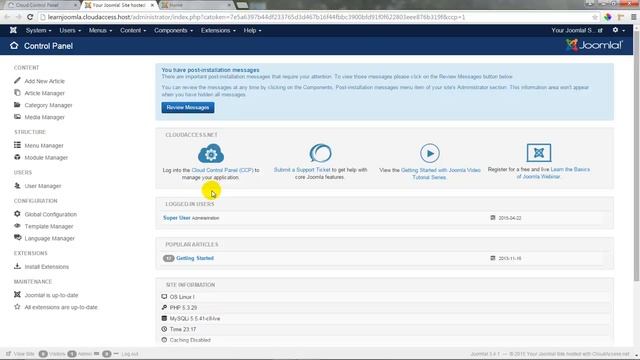Click the Module Manager cube icon
This screenshot has height=360, width=640.
(x=17, y=157)
